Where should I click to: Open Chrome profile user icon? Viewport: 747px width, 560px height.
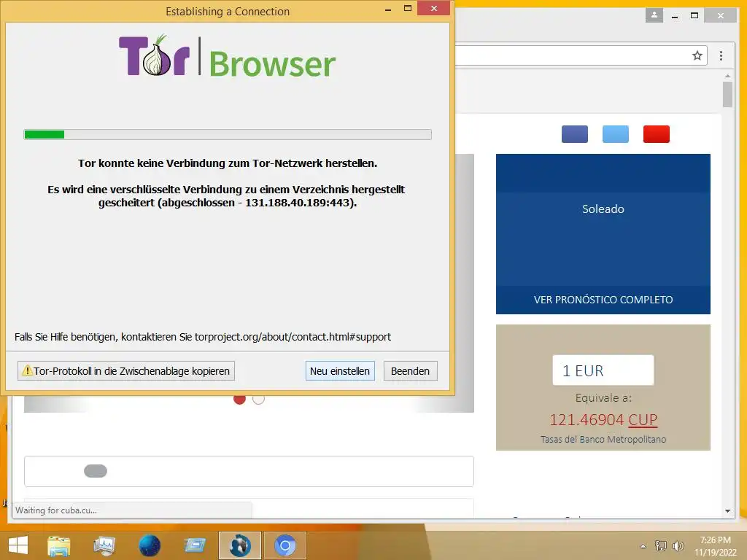point(654,15)
